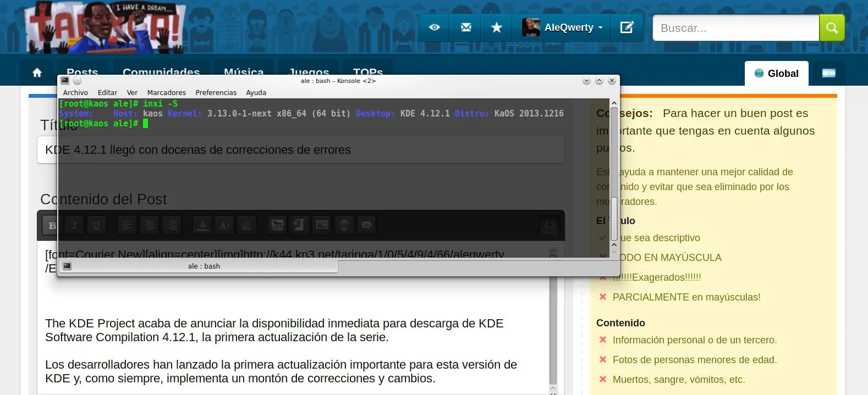Open the favorites star icon
Image resolution: width=868 pixels, height=395 pixels.
tap(497, 27)
